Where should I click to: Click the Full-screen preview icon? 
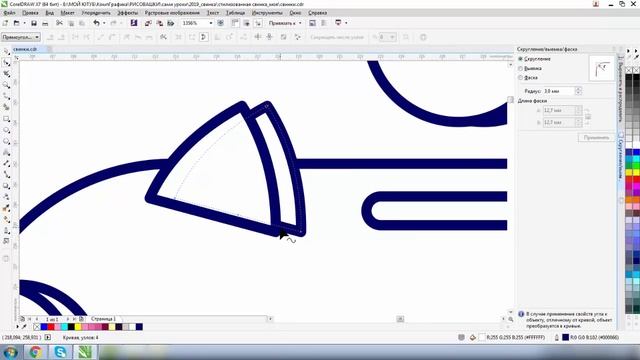pyautogui.click(x=221, y=23)
